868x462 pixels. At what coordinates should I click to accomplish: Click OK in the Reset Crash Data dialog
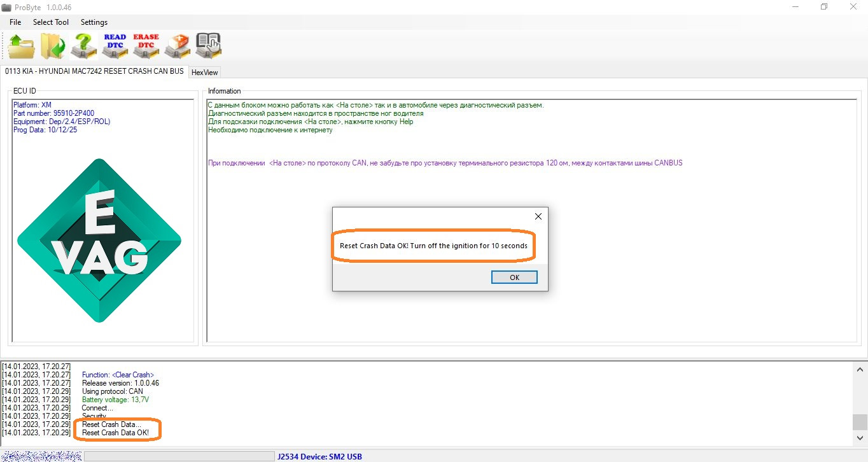click(514, 277)
